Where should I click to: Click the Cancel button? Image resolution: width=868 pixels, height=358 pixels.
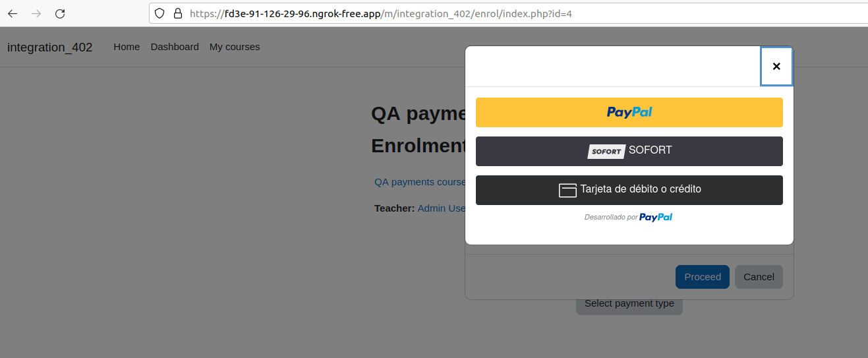pos(759,277)
